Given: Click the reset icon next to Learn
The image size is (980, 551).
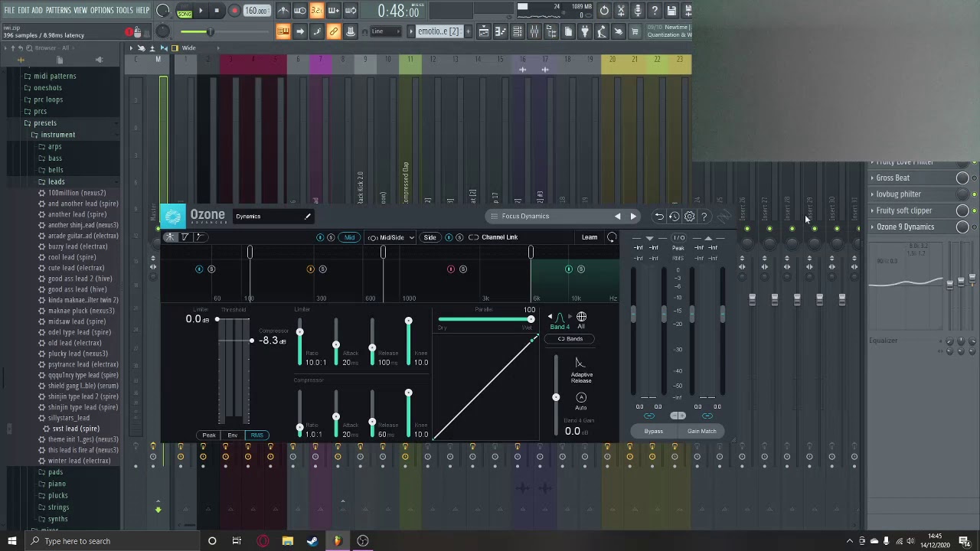Looking at the screenshot, I should click(612, 237).
